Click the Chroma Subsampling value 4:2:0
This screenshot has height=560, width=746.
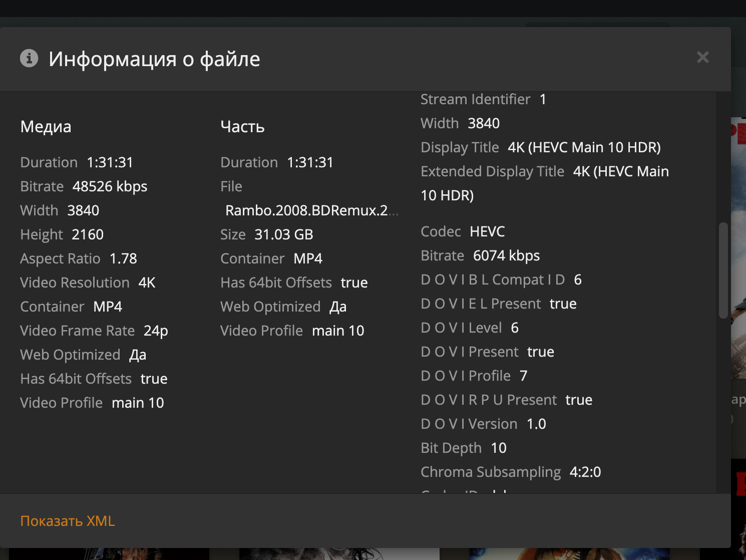[585, 472]
